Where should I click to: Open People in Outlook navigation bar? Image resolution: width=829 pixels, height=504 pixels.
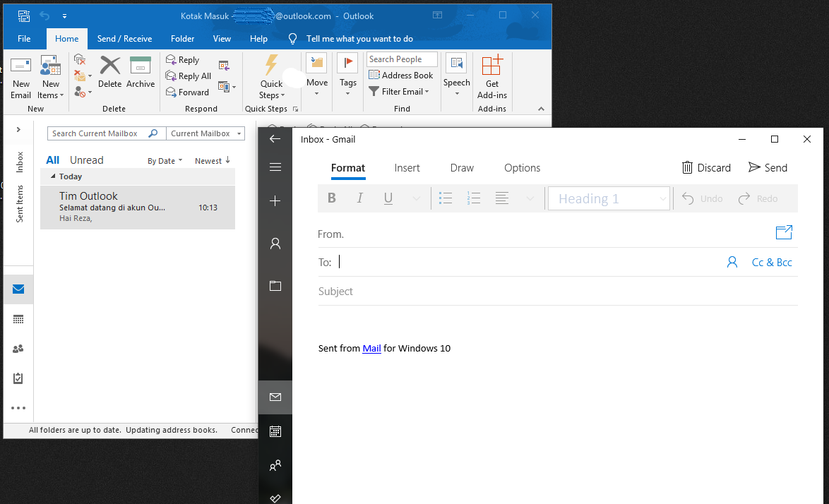(18, 349)
